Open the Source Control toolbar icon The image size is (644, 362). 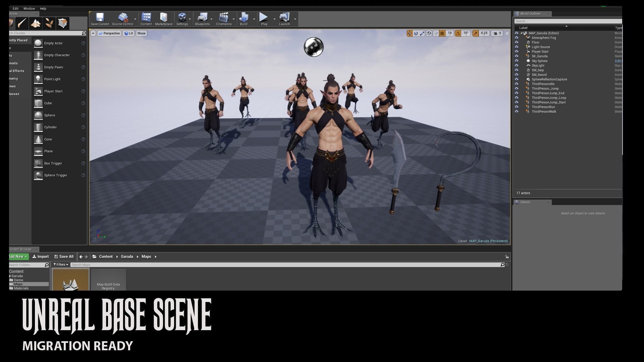point(123,17)
